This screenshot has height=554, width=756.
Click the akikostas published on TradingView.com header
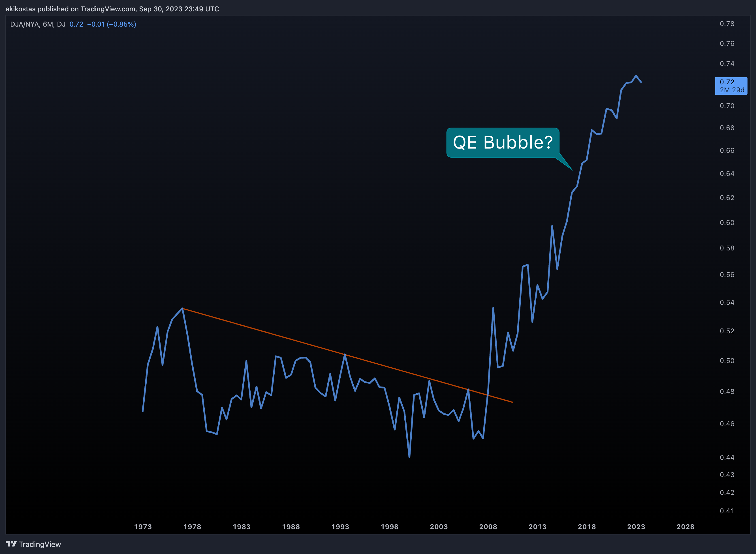112,9
